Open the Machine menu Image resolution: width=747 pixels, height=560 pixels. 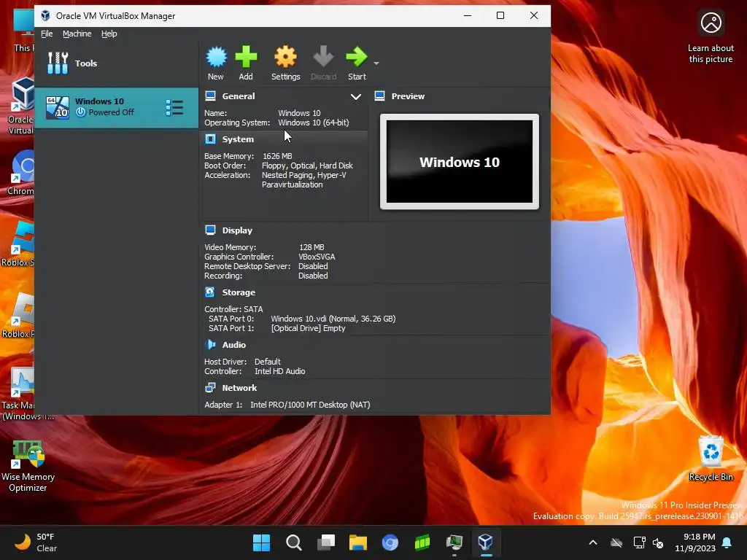click(77, 34)
